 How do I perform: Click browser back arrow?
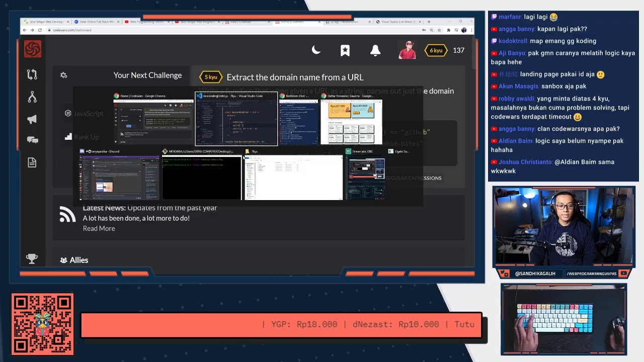tap(24, 30)
